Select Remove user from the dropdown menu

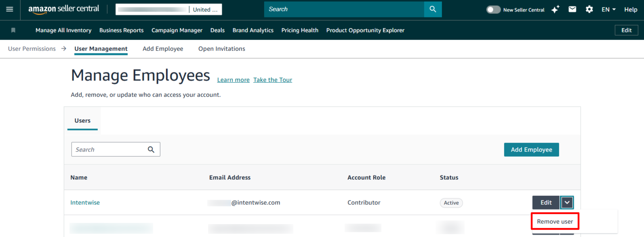tap(555, 222)
